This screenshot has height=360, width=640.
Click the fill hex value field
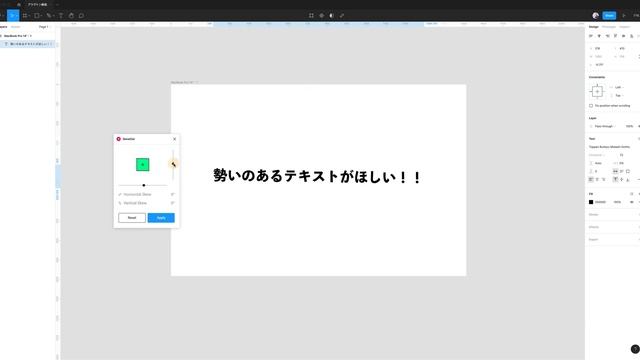601,202
